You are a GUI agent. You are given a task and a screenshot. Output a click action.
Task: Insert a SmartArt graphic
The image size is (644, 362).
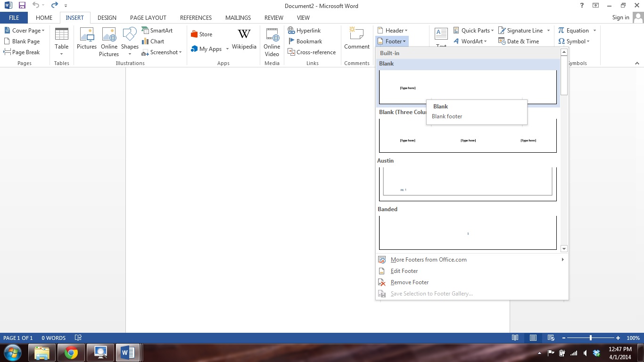click(x=157, y=31)
